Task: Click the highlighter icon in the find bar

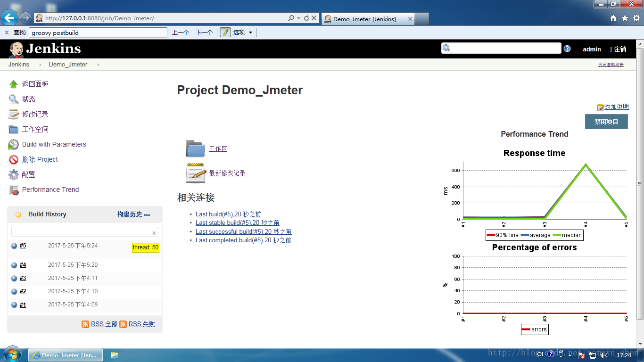Action: click(225, 33)
